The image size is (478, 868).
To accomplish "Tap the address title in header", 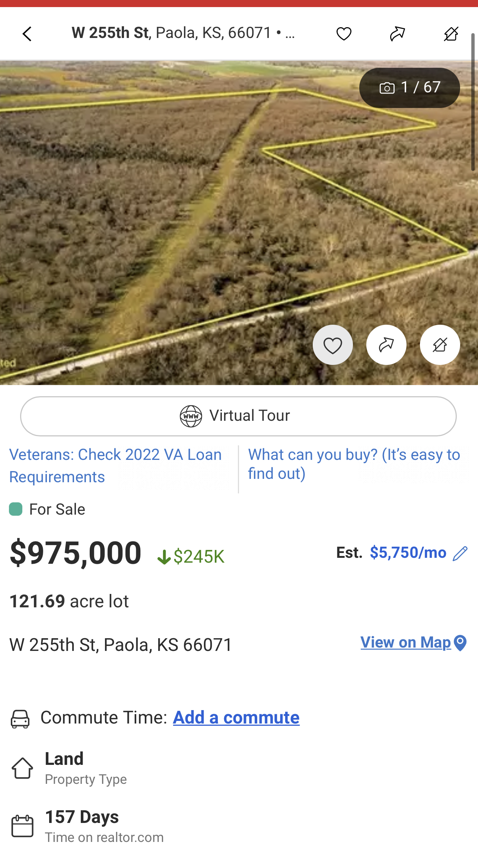I will pyautogui.click(x=183, y=33).
